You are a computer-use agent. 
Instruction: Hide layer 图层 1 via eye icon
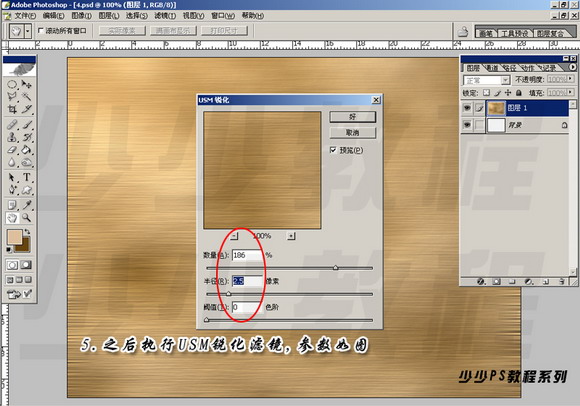tap(467, 108)
